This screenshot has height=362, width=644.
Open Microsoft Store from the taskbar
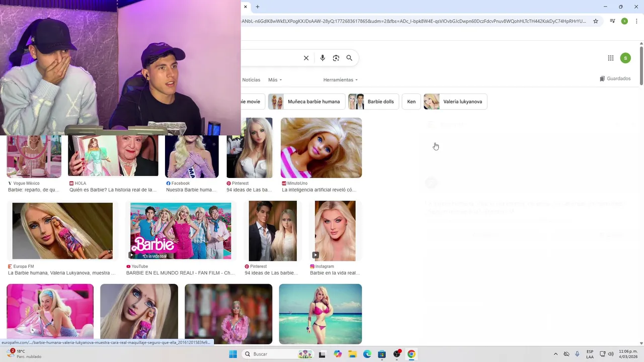(x=382, y=354)
